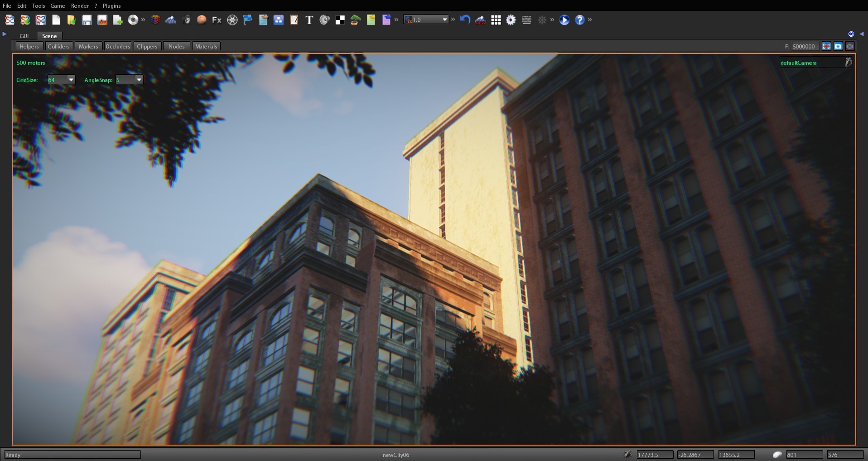Switch to the GUI tab

coord(24,36)
